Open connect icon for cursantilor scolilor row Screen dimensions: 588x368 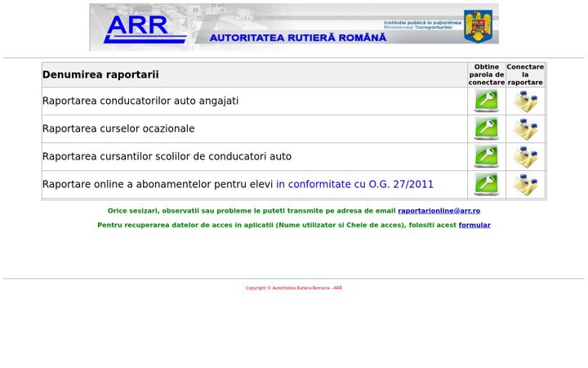[x=525, y=157]
